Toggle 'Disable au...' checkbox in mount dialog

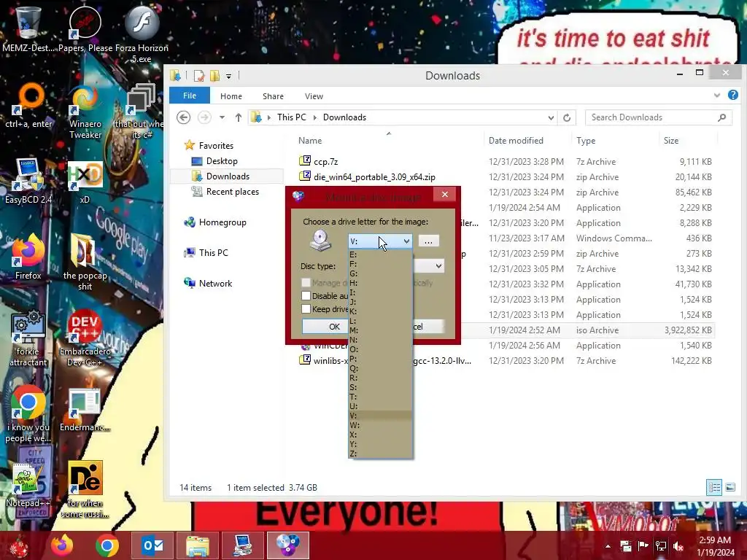point(306,296)
